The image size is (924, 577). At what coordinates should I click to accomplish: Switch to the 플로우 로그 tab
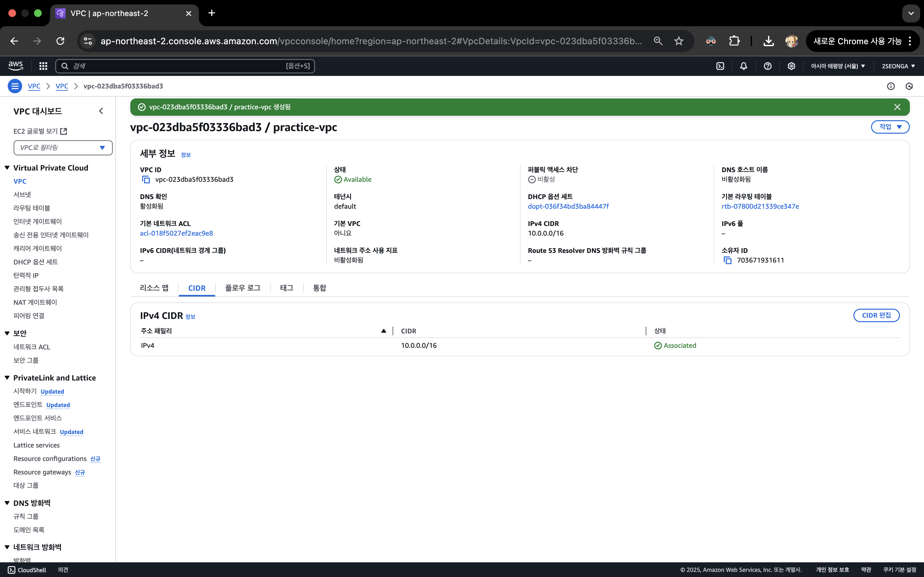tap(243, 288)
